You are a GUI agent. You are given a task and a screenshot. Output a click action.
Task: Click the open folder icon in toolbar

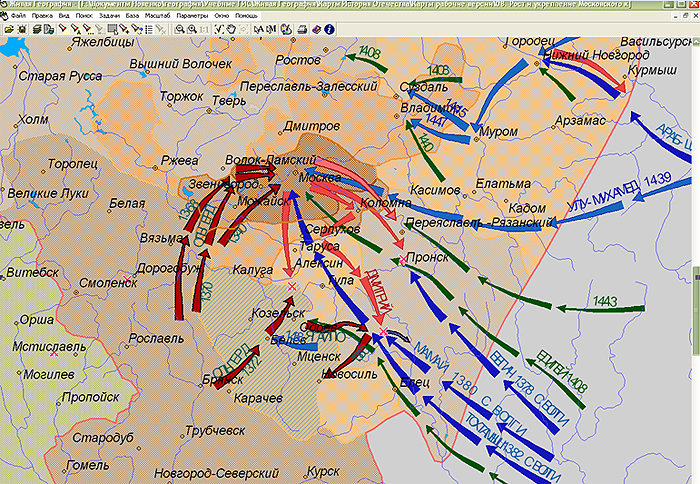coord(8,30)
